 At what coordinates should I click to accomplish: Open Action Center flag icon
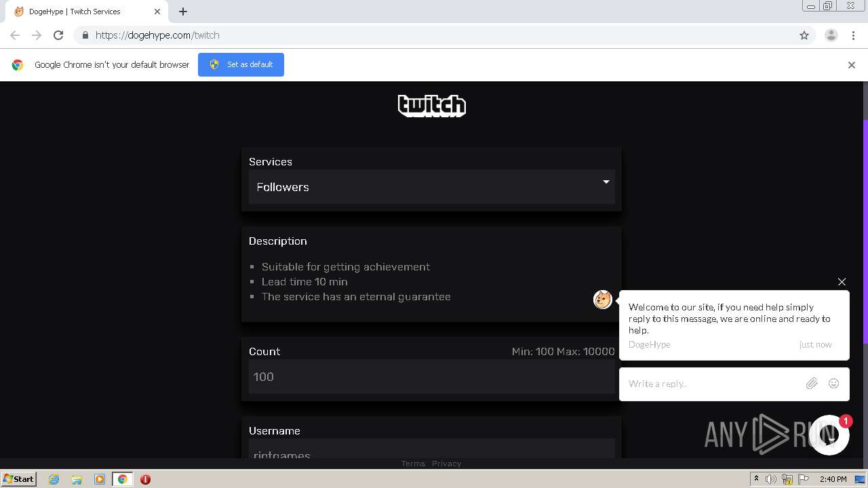point(804,479)
